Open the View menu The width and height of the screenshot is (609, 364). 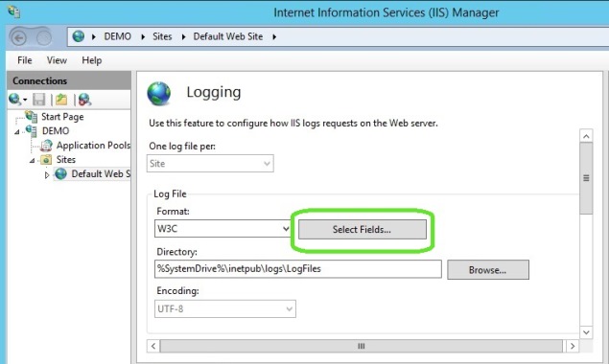[57, 60]
